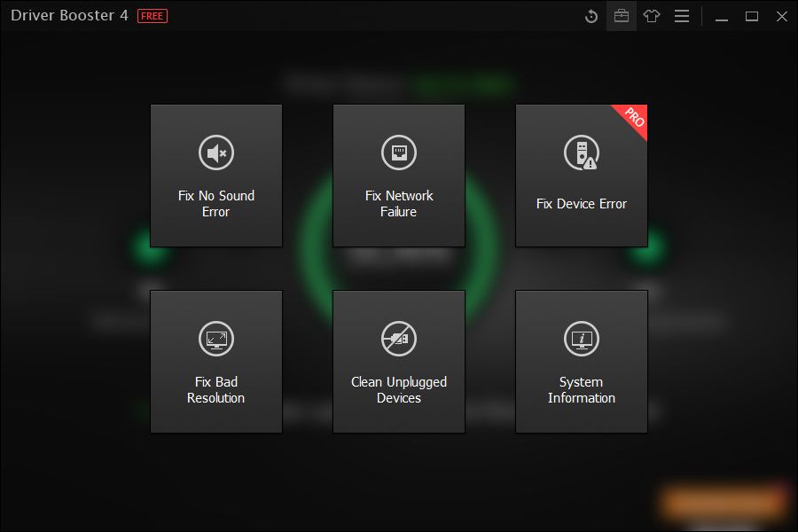Open the Fix Bad Resolution tool
This screenshot has height=532, width=798.
pyautogui.click(x=216, y=362)
